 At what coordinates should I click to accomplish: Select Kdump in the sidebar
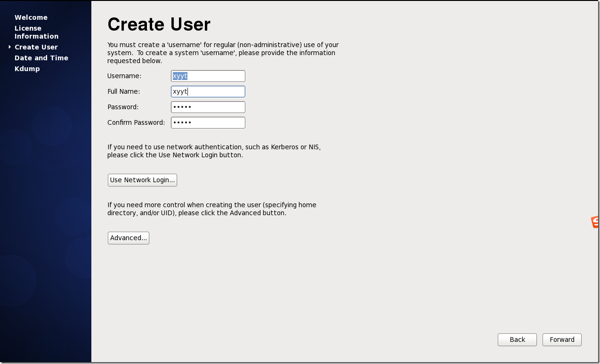(x=27, y=69)
